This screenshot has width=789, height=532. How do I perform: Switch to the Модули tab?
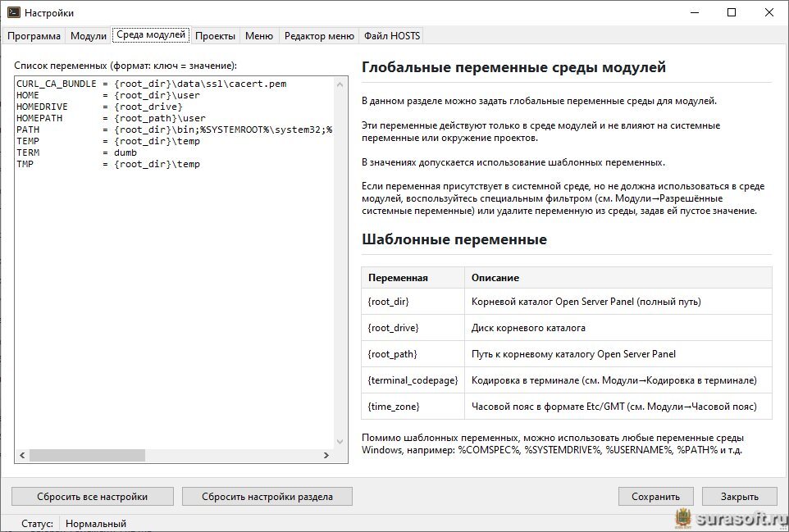pos(89,36)
